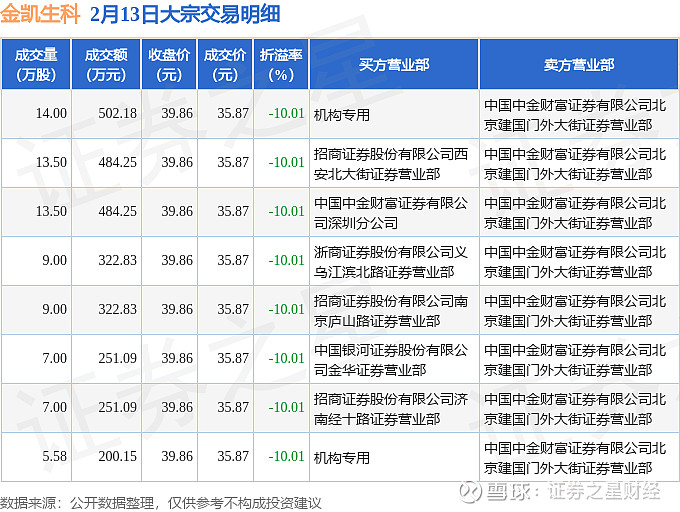Select buyer 招商证券南京庐山路证券营业部
Viewport: 680px width, 512px height.
point(391,311)
